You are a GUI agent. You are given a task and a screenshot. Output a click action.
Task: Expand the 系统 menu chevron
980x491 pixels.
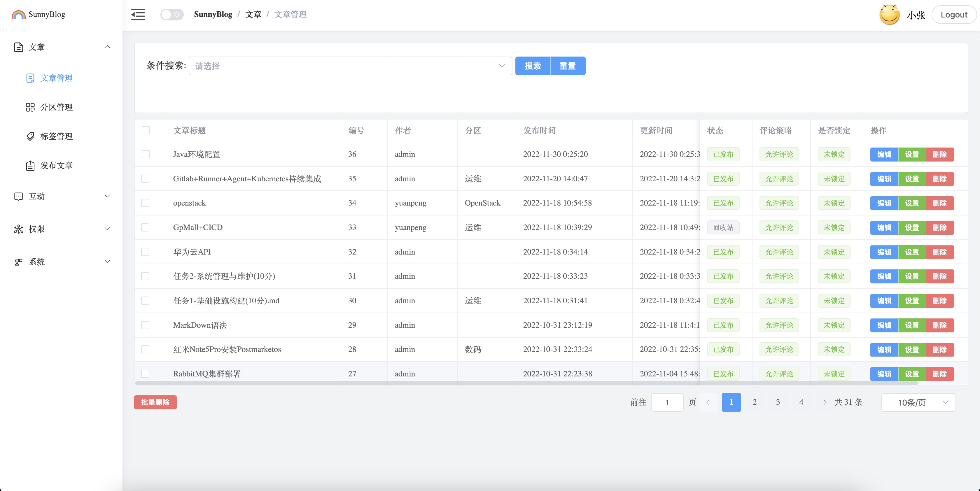(x=107, y=262)
